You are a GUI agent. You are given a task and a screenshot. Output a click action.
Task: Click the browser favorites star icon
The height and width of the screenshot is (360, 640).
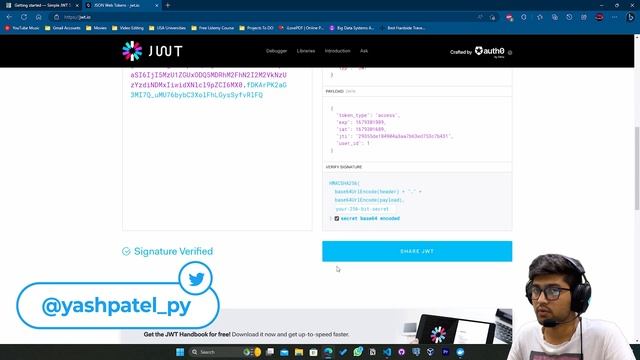point(540,17)
